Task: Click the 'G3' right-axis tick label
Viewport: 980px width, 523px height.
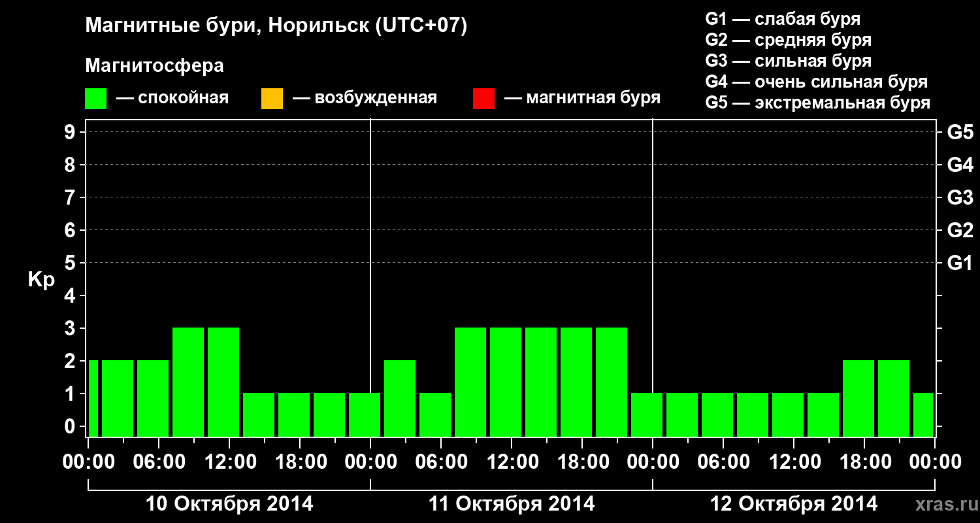Action: (960, 197)
